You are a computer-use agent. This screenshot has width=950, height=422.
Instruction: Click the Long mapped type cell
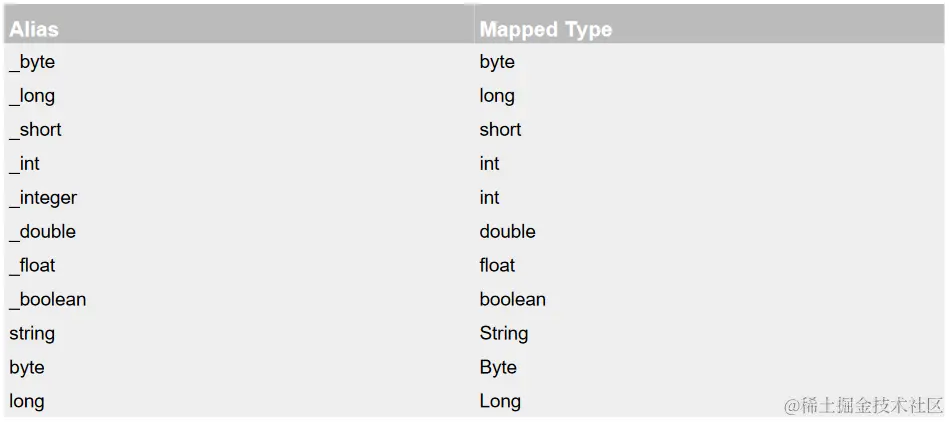500,402
